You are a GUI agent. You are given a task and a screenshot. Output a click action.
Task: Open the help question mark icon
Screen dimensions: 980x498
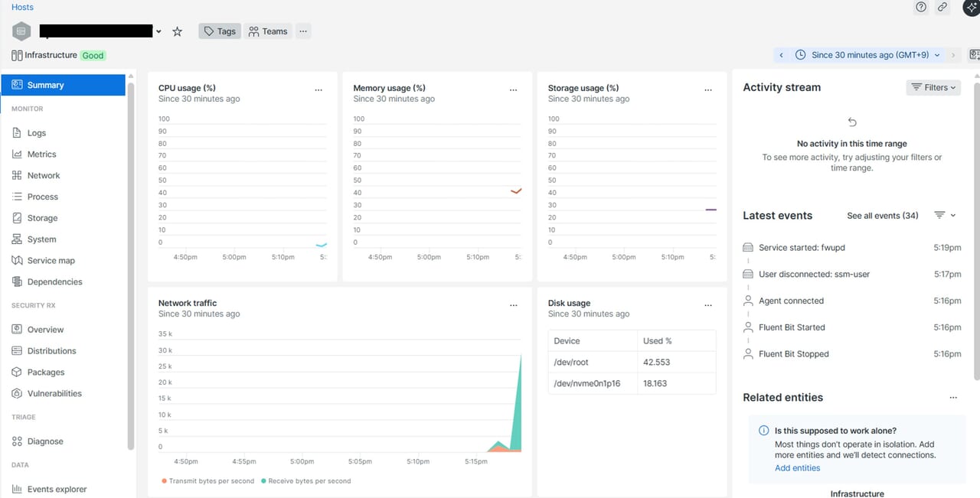(921, 7)
